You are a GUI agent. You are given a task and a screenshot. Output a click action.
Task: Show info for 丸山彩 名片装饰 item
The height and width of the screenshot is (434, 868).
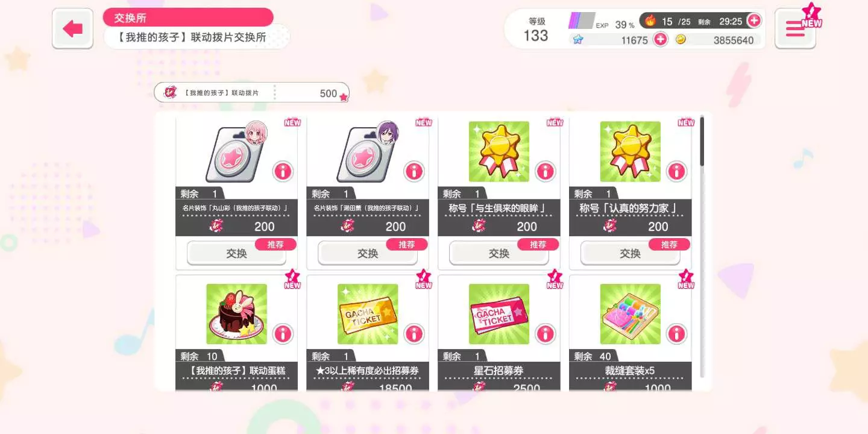(283, 171)
